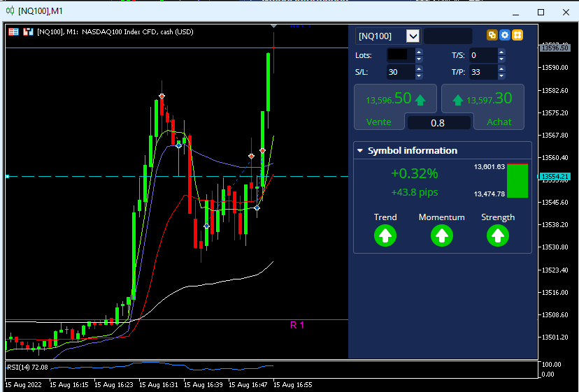Decrease T/P value with down arrow
579x392 pixels.
501,75
